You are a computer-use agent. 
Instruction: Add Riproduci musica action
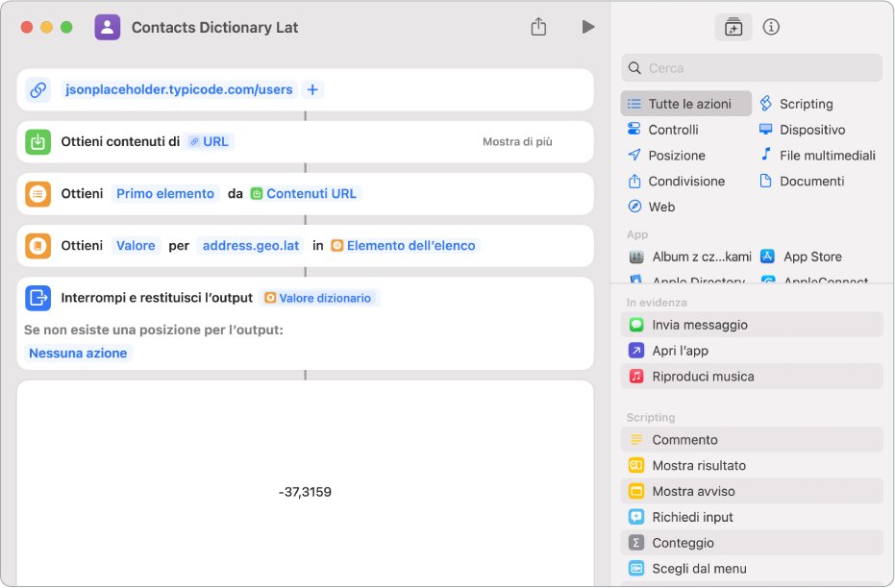tap(751, 376)
